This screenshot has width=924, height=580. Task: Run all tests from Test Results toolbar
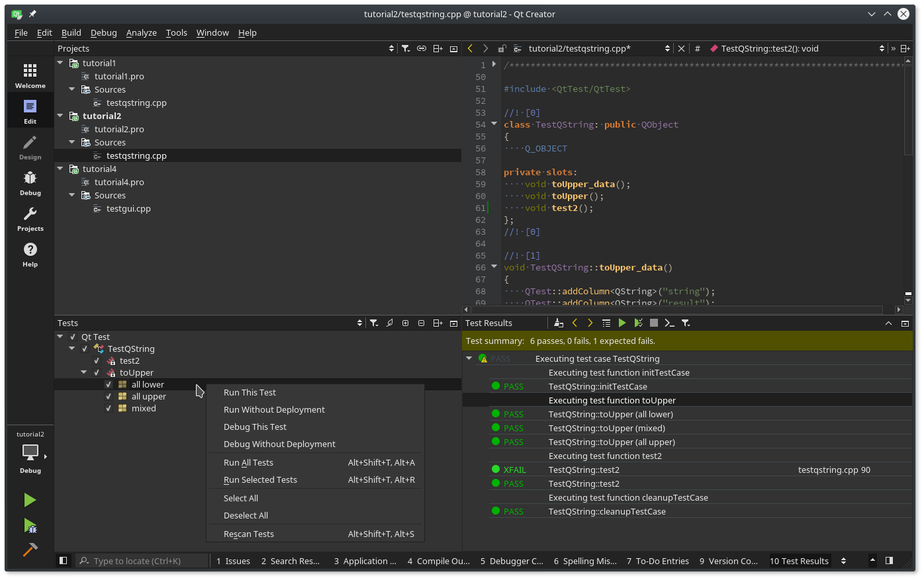pyautogui.click(x=622, y=323)
